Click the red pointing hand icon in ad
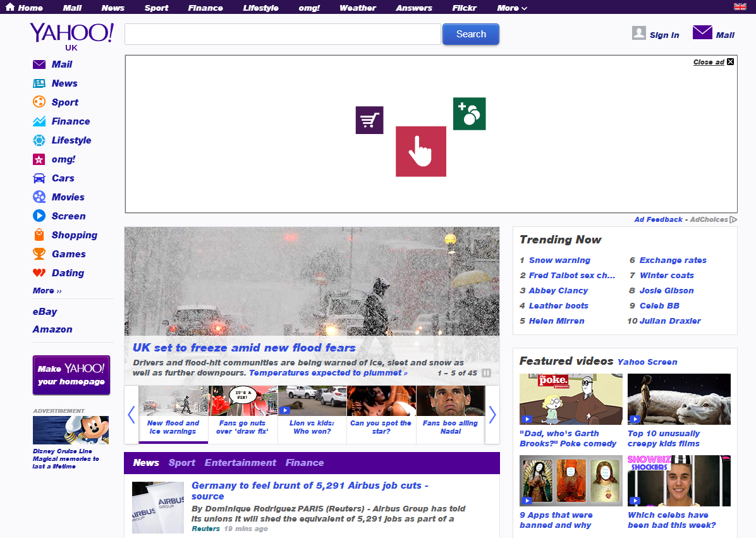The width and height of the screenshot is (756, 538). (x=421, y=151)
